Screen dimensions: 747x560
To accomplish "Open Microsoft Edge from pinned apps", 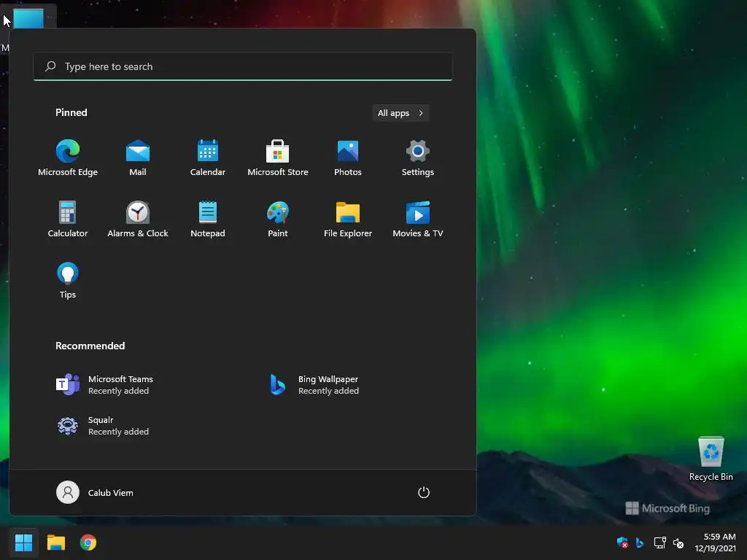I will point(68,158).
